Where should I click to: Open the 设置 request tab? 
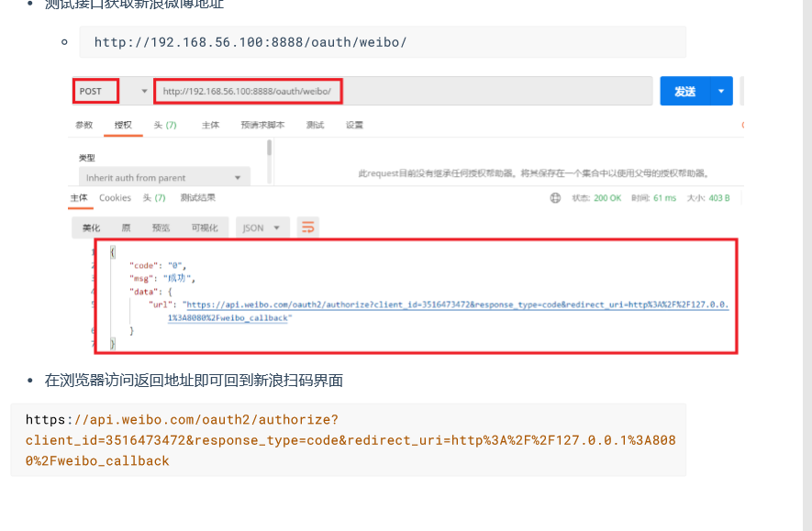pyautogui.click(x=355, y=125)
